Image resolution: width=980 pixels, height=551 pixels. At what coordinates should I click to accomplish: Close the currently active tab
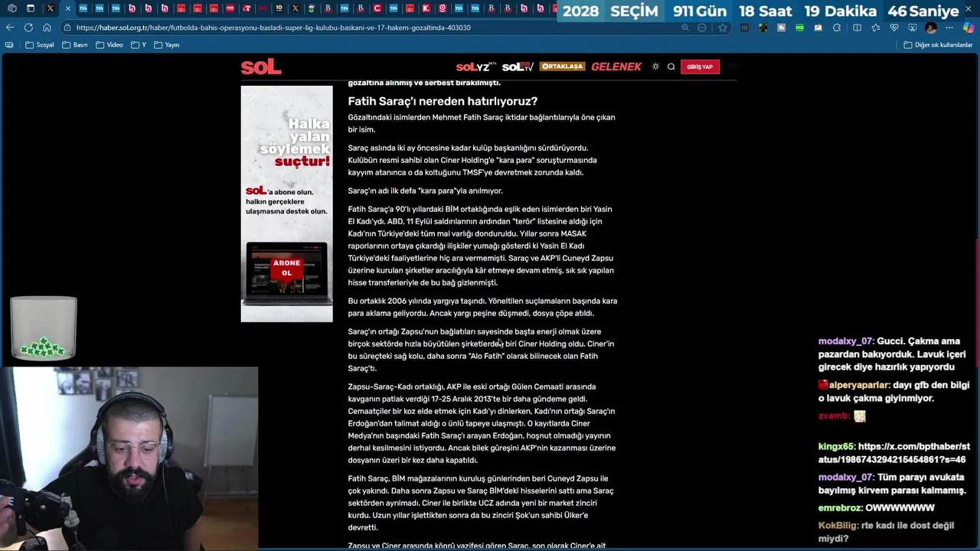(x=67, y=8)
